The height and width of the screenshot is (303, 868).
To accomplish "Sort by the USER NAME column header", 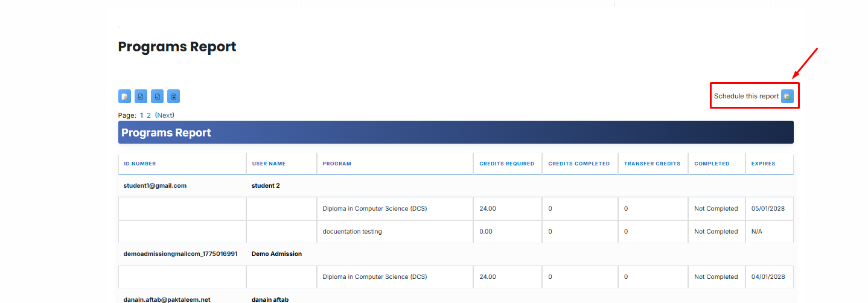I will [x=269, y=164].
